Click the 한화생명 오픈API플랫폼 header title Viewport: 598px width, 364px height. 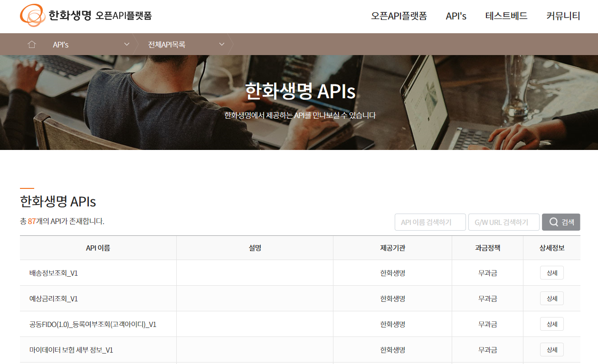[x=100, y=16]
